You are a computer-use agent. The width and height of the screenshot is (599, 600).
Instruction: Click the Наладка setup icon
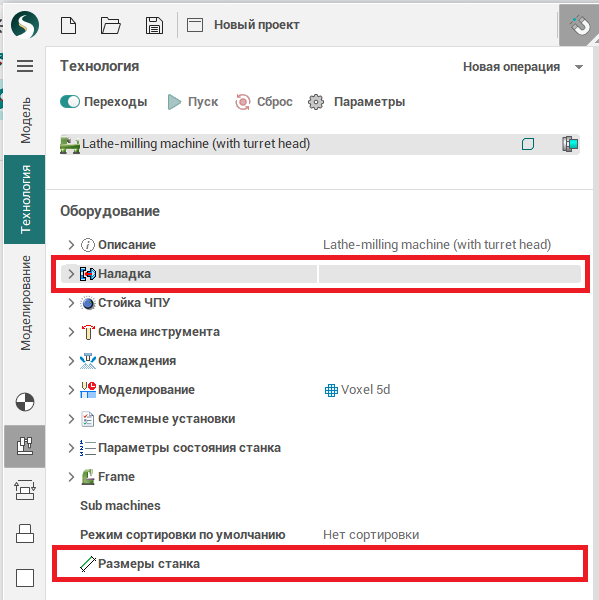pyautogui.click(x=88, y=274)
